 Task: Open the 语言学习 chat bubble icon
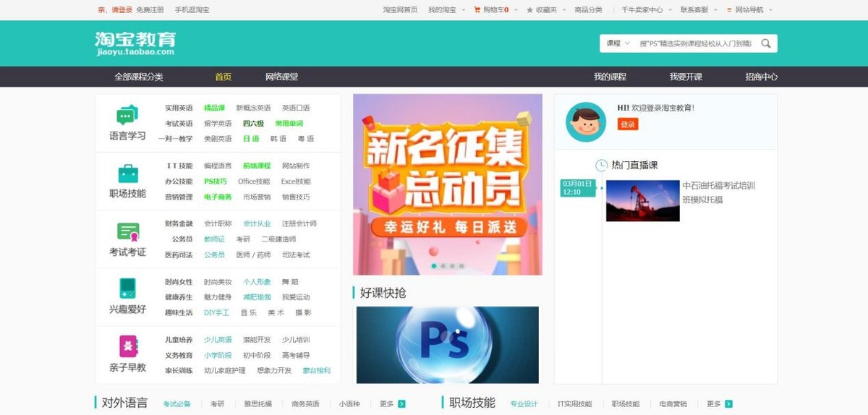click(127, 116)
